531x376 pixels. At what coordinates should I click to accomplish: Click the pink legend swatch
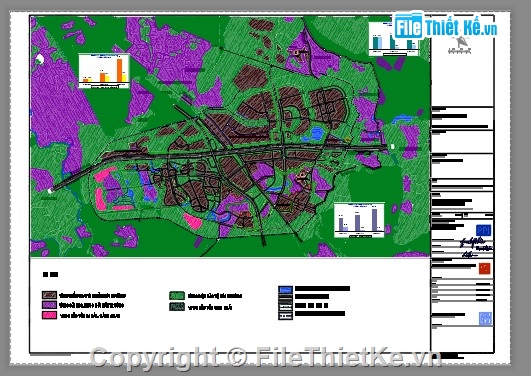point(49,315)
